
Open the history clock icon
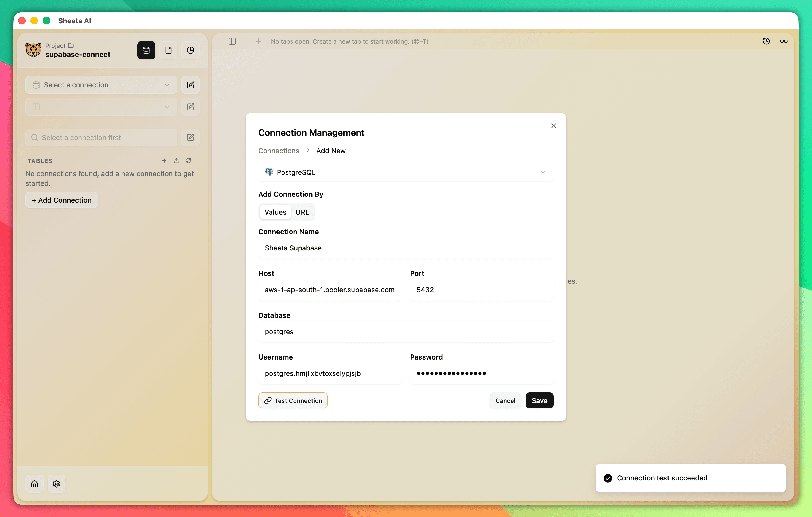tap(766, 41)
